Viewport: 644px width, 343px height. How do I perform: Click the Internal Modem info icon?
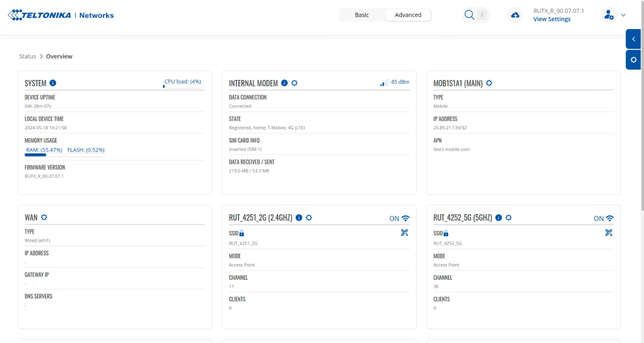(x=284, y=83)
